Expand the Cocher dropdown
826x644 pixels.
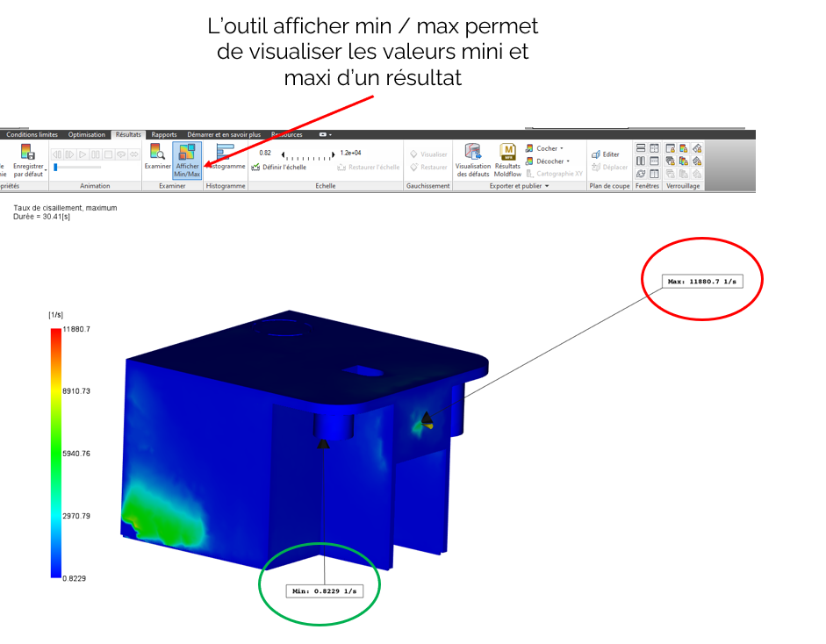click(562, 148)
